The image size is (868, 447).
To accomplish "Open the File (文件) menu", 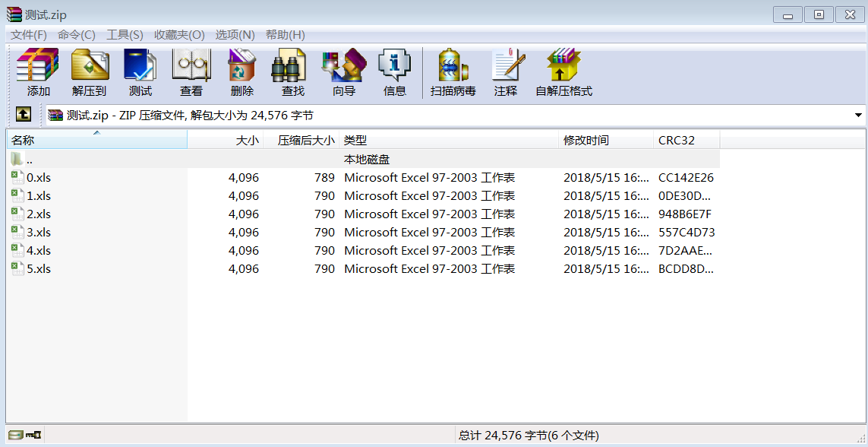I will coord(30,35).
